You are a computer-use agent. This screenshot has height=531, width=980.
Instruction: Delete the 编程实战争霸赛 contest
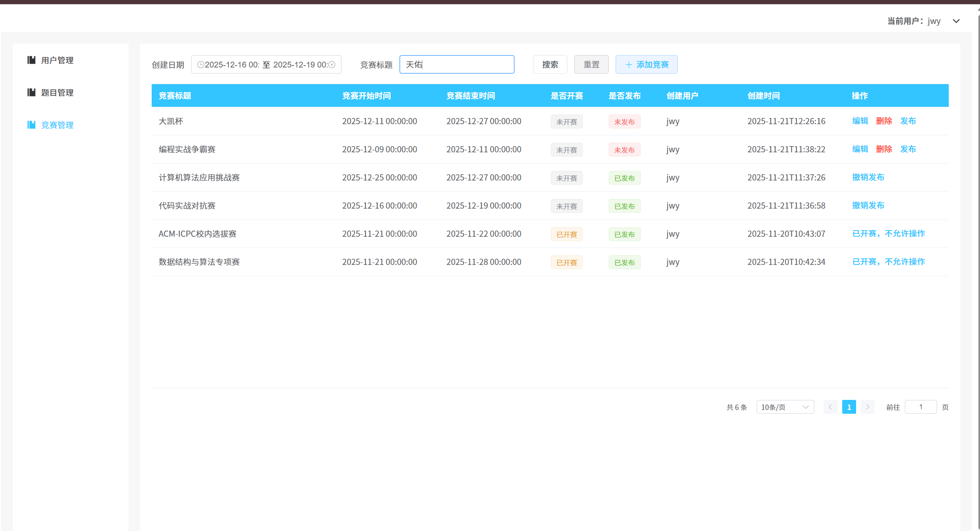(884, 149)
